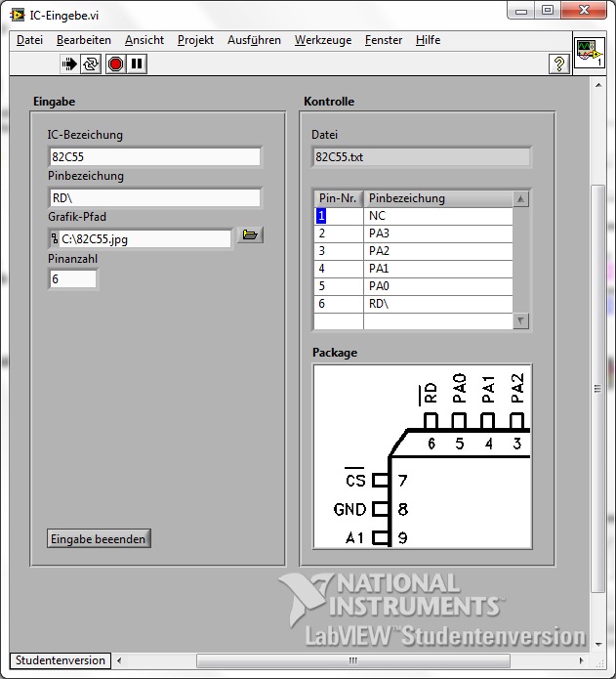Click path type glyph in Grafik-Pfad field
This screenshot has width=616, height=679.
point(55,238)
